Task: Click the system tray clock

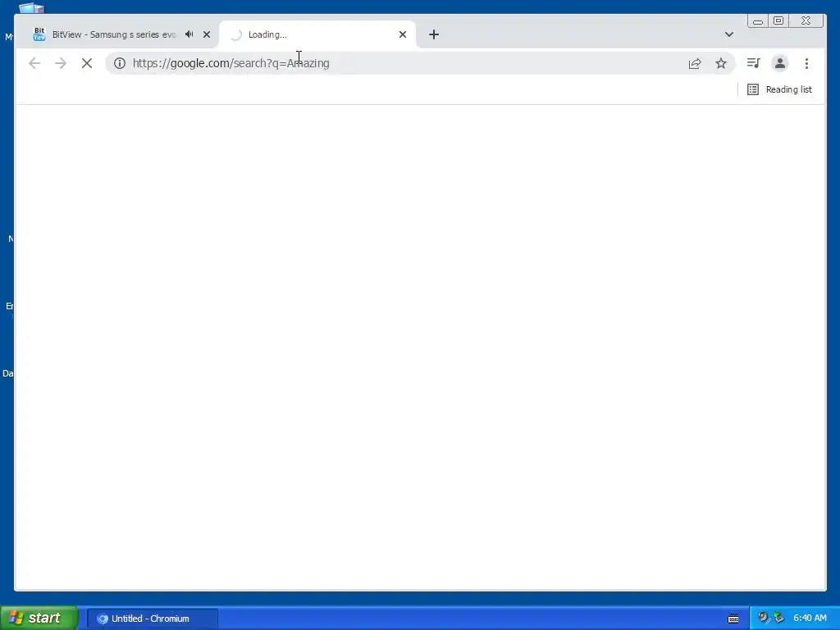Action: click(x=810, y=619)
